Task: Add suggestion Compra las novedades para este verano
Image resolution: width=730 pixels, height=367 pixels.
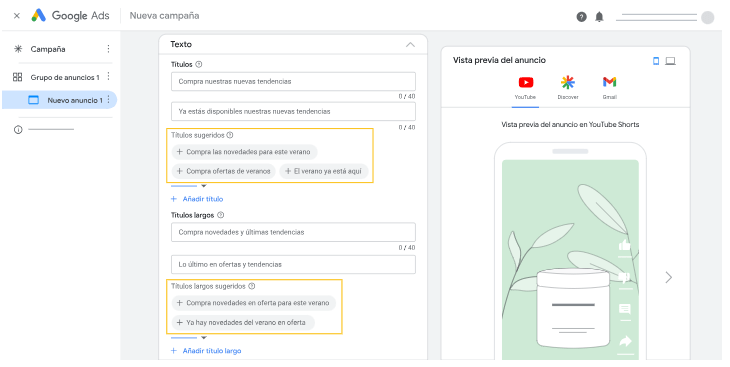Action: click(x=244, y=152)
